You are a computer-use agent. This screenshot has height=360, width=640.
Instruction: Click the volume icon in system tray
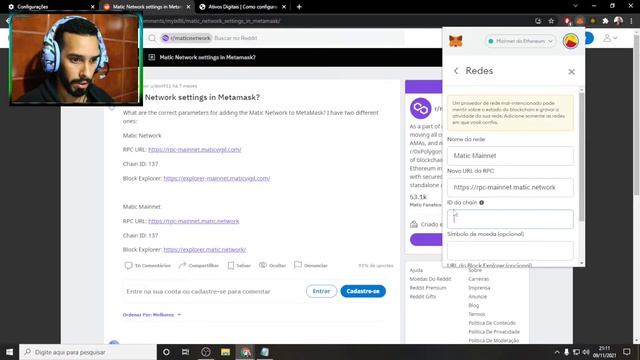(x=586, y=352)
